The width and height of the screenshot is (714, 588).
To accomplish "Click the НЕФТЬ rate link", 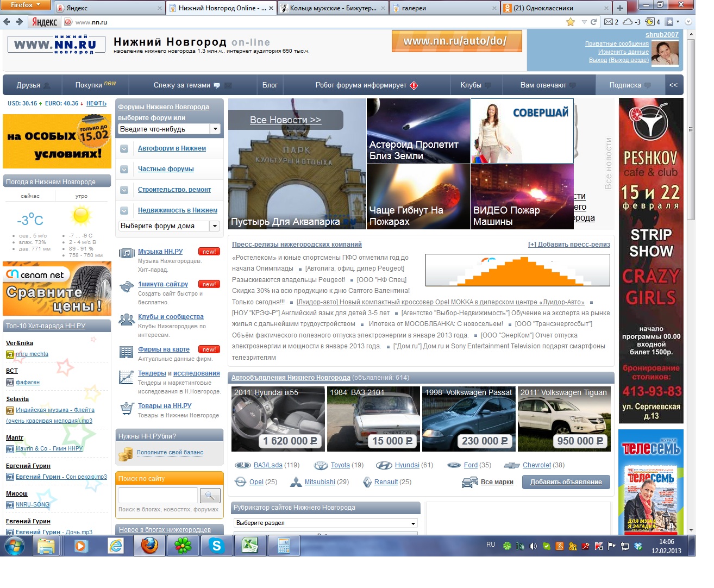I will pyautogui.click(x=96, y=103).
